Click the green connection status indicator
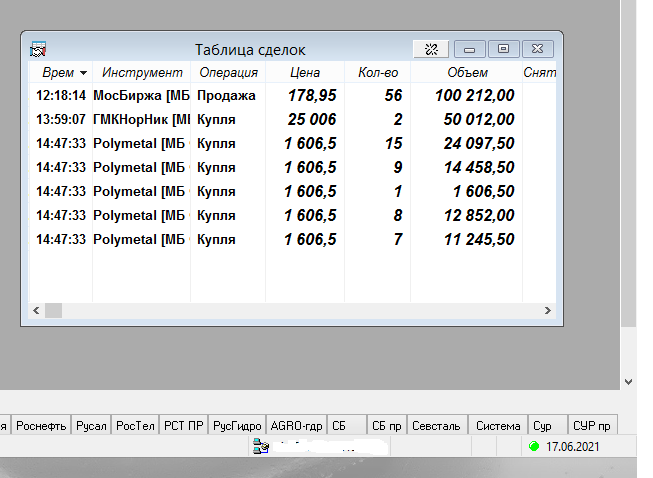653x478 pixels. (534, 446)
